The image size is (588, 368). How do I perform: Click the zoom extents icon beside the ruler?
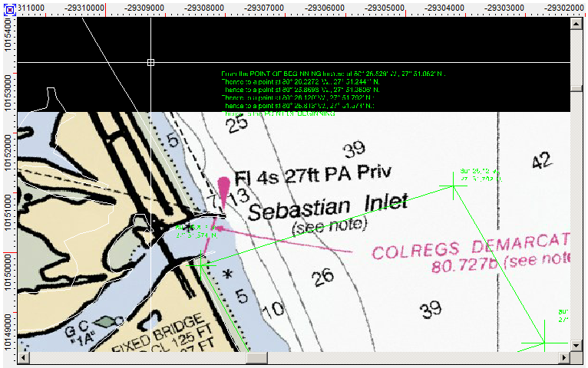(10, 10)
